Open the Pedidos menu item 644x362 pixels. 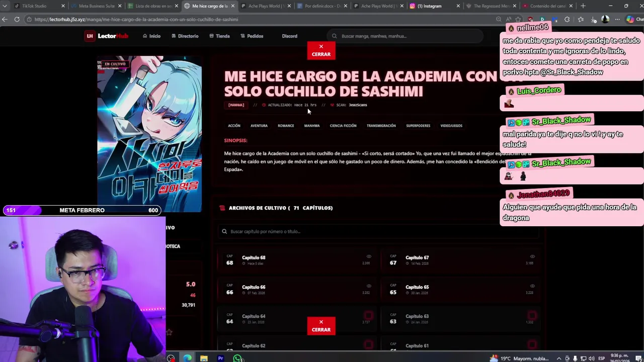(252, 36)
